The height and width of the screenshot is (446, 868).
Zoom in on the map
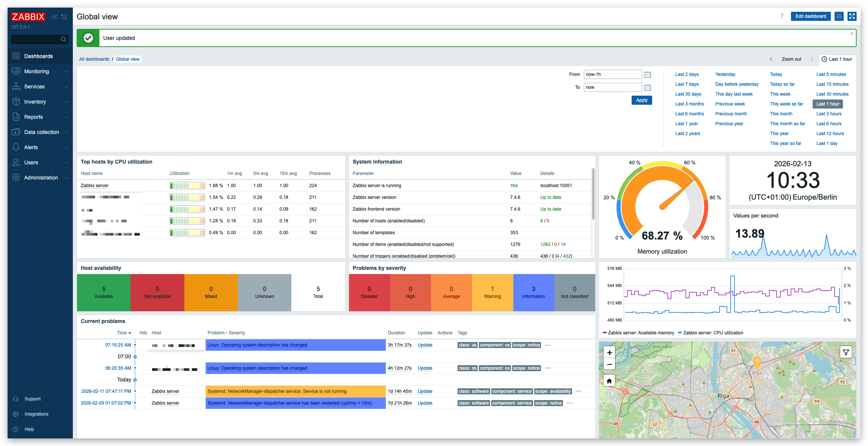(609, 353)
